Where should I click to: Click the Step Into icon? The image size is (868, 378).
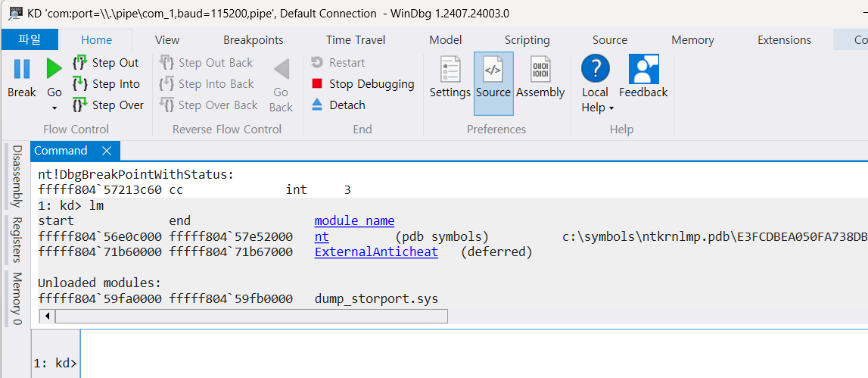point(80,83)
